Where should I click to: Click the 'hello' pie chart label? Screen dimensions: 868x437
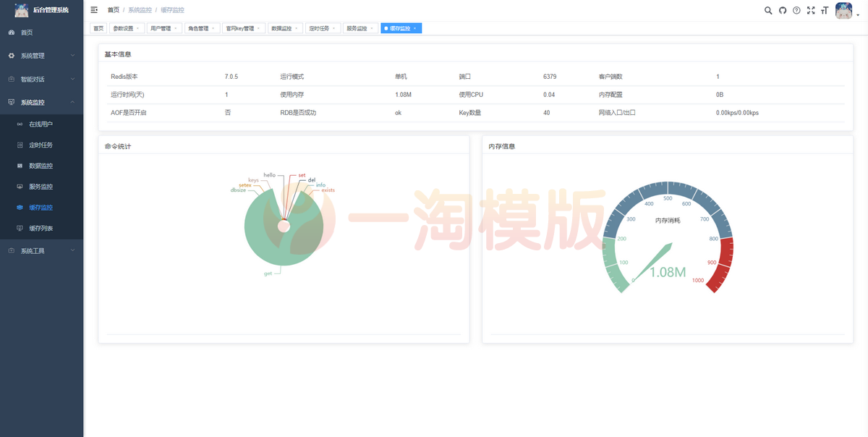pyautogui.click(x=270, y=175)
